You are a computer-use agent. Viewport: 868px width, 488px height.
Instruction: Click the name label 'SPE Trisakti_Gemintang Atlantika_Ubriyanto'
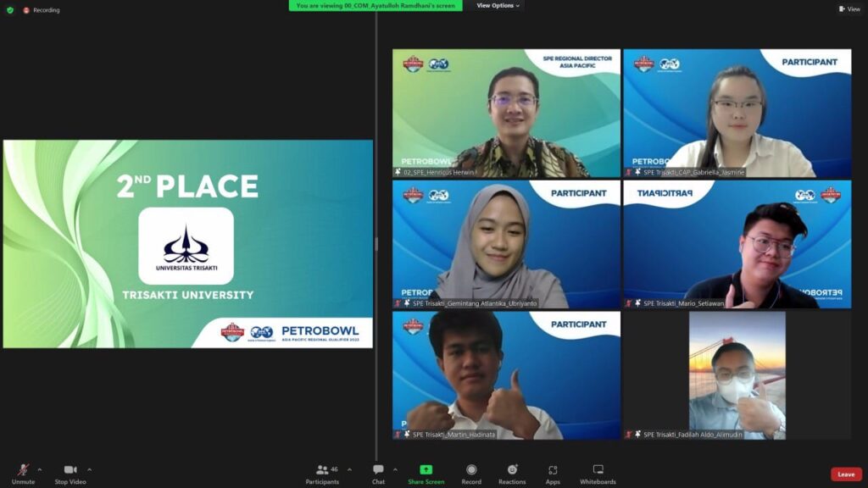(475, 304)
